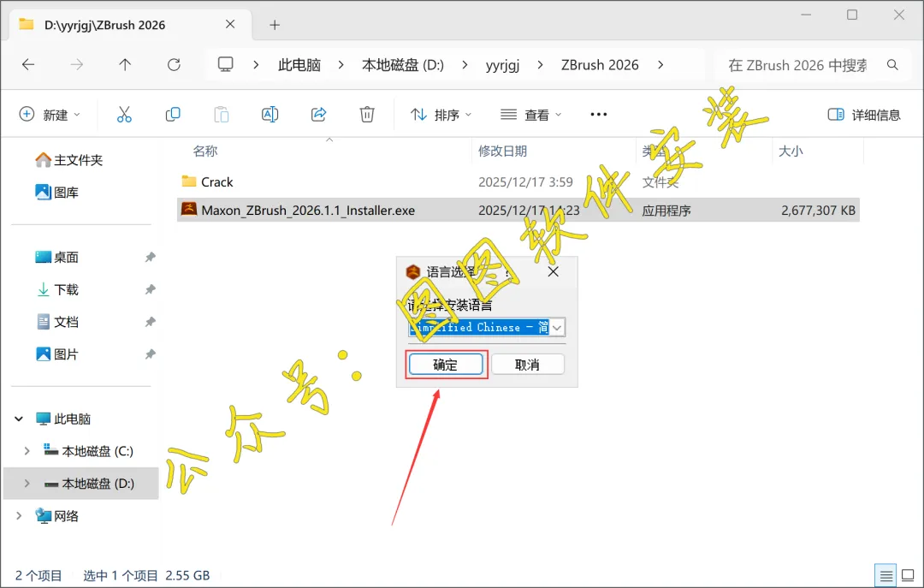Close the ZBrush 2026 tab

(x=230, y=24)
